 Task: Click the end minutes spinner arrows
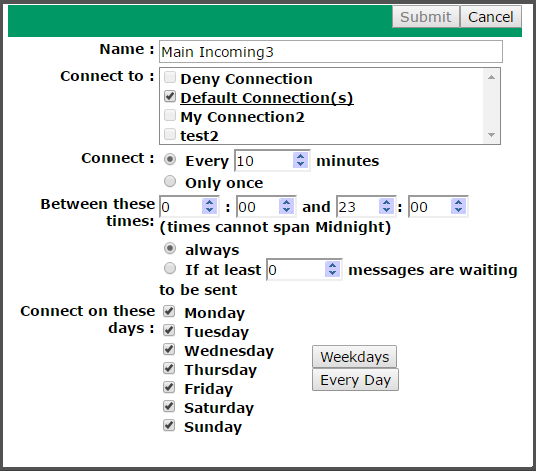tap(458, 206)
